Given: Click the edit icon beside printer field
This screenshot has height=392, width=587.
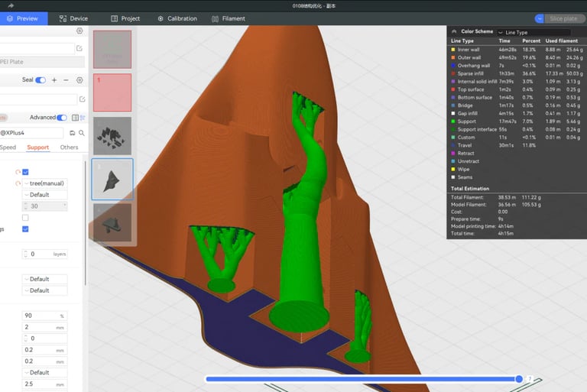Looking at the screenshot, I should point(81,48).
